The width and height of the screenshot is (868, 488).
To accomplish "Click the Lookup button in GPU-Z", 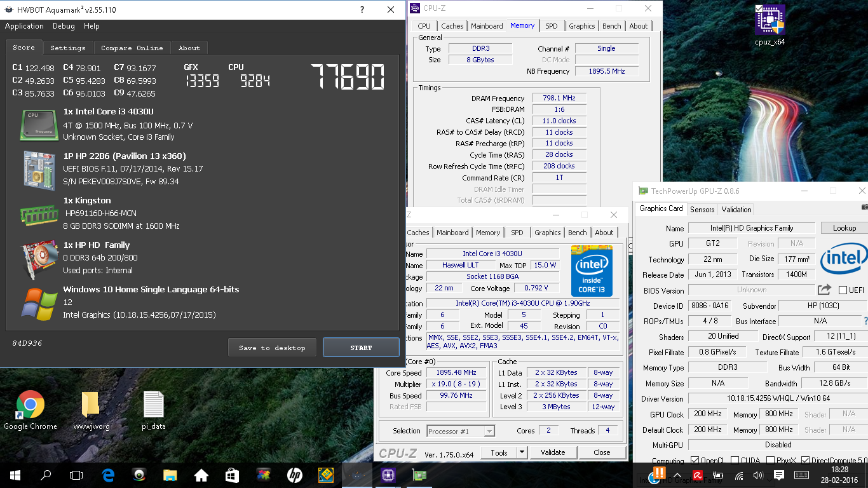I will point(844,227).
